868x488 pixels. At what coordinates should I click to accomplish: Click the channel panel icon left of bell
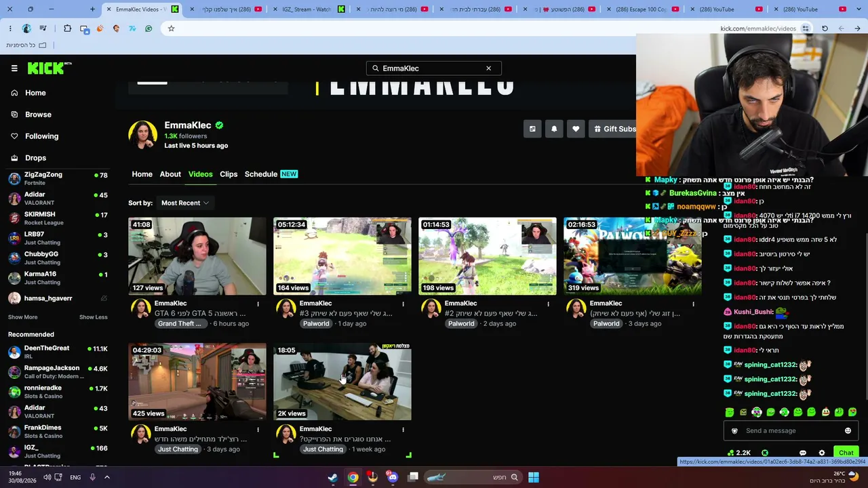pyautogui.click(x=532, y=129)
